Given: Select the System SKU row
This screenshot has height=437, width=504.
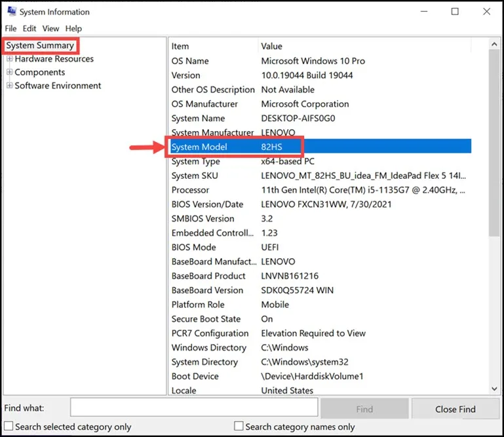Looking at the screenshot, I should [320, 176].
